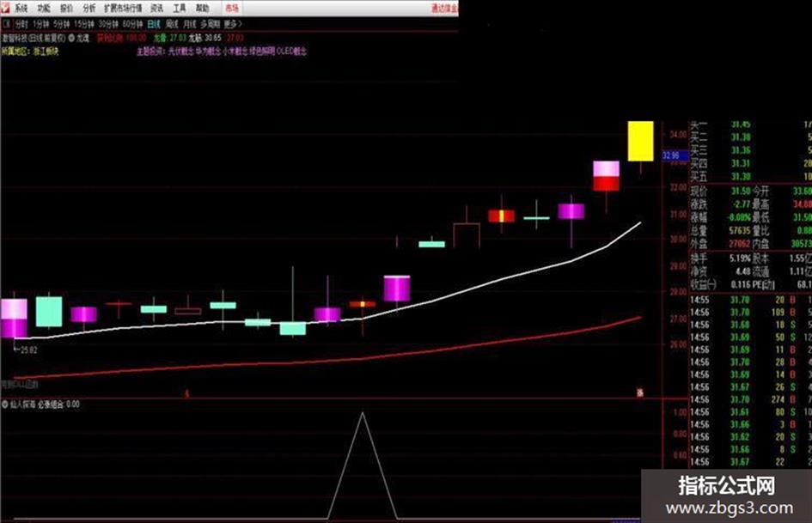The width and height of the screenshot is (812, 523).
Task: Open the 分析 menu
Action: point(89,9)
